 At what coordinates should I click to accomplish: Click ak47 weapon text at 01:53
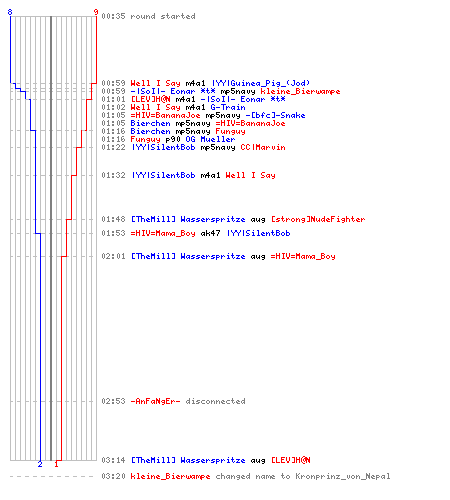[210, 233]
